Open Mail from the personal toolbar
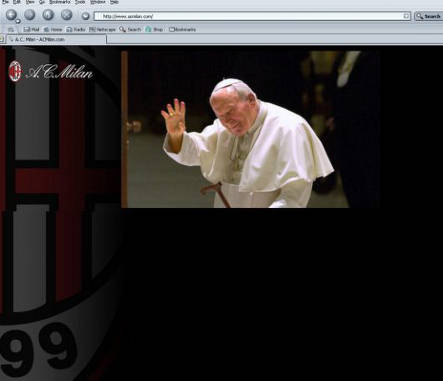 pyautogui.click(x=32, y=29)
